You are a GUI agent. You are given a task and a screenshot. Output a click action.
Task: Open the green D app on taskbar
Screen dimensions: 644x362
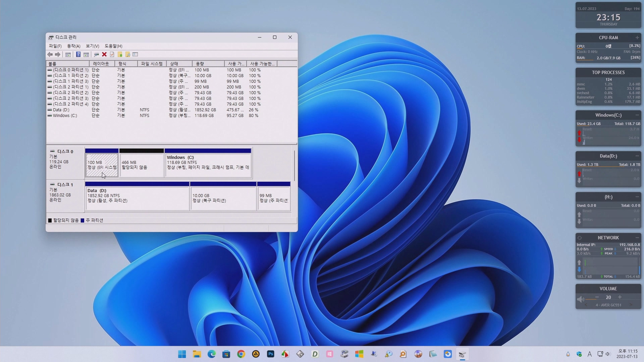pyautogui.click(x=315, y=354)
